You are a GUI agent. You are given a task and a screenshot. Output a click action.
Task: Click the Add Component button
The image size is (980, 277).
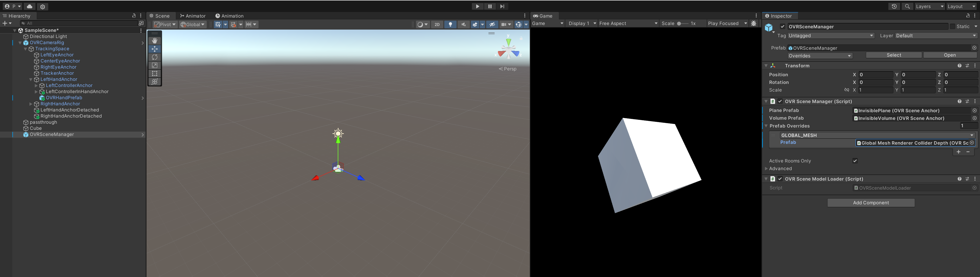(871, 203)
